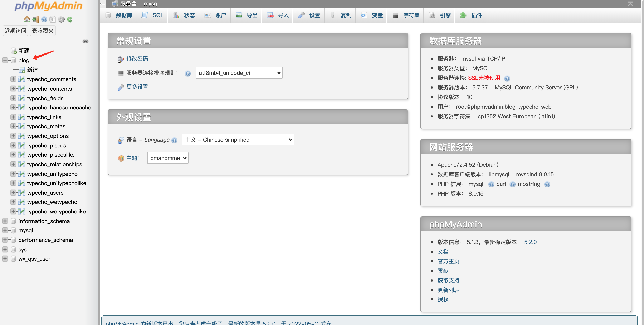
Task: Open the 导出 tab
Action: tap(247, 15)
